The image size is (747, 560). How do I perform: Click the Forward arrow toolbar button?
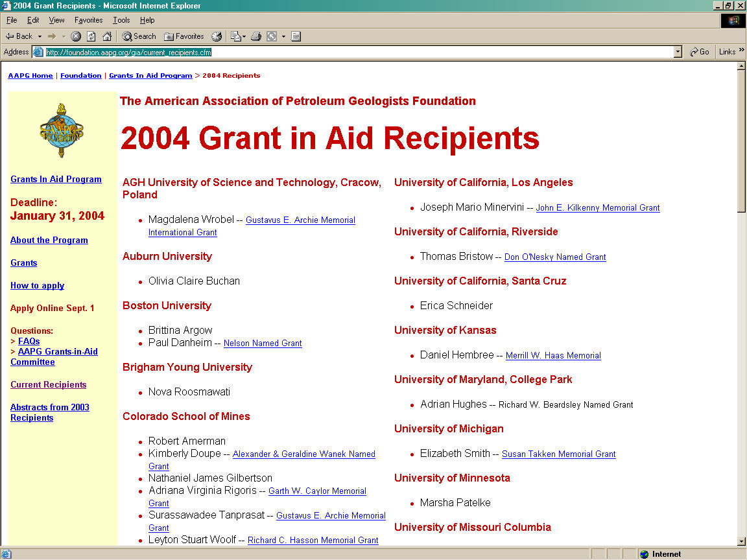tap(52, 36)
